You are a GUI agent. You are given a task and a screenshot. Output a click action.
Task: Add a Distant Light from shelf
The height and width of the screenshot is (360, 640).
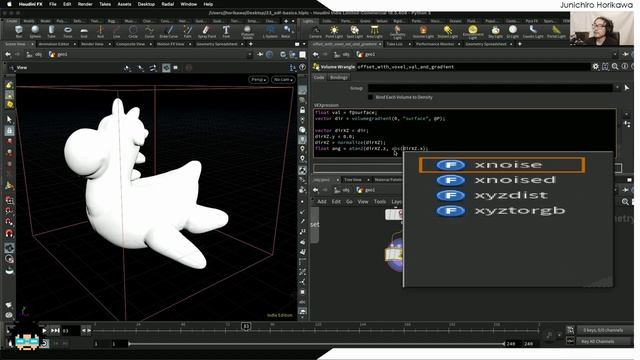tap(448, 31)
